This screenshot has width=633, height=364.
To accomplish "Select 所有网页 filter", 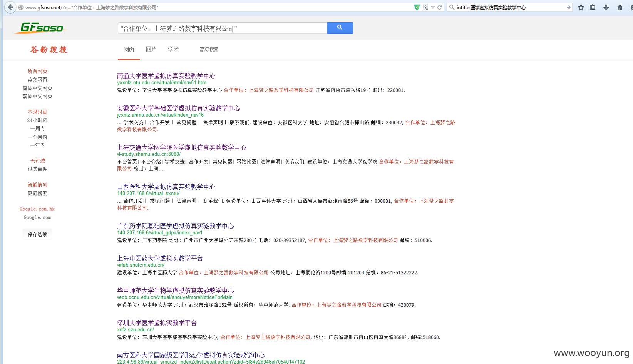I will (37, 71).
